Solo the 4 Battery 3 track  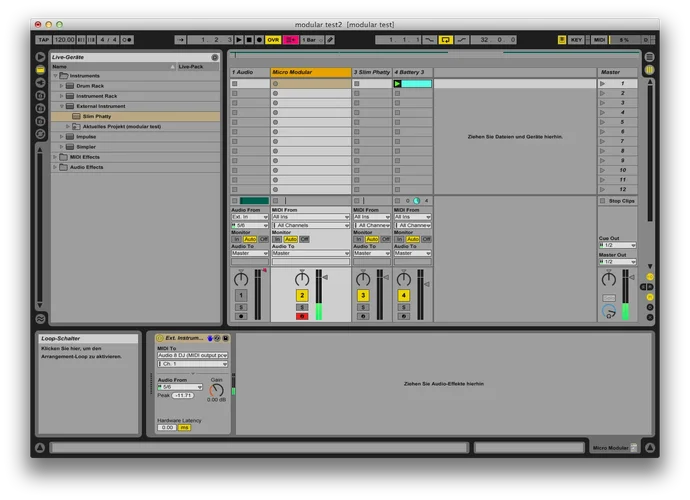click(404, 307)
